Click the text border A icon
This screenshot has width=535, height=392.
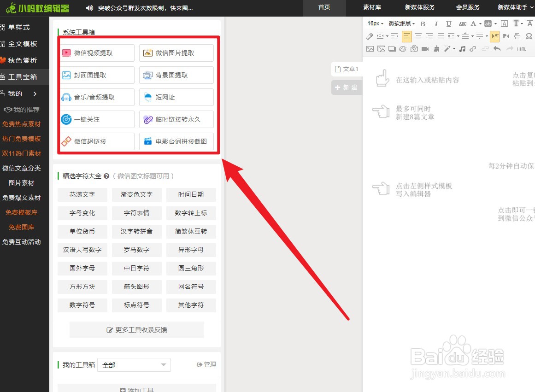click(x=504, y=23)
